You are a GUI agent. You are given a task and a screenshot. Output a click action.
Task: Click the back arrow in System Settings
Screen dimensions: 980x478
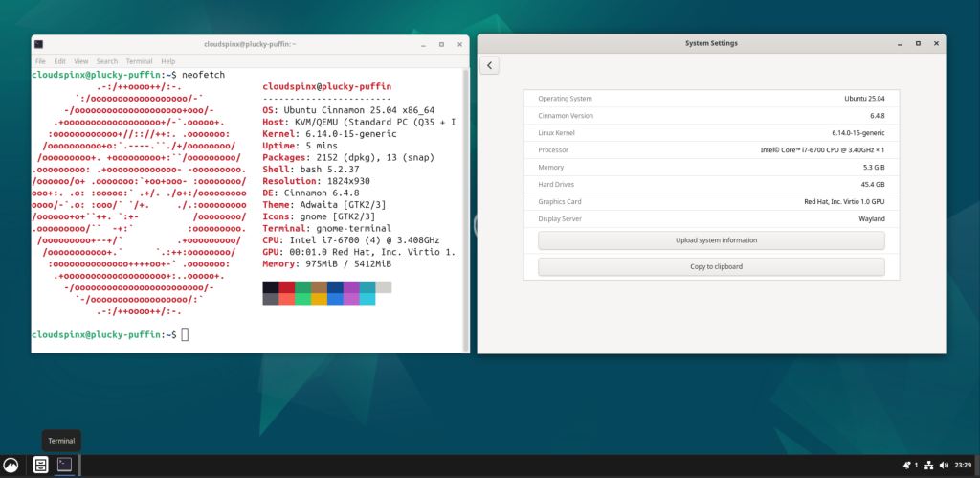pyautogui.click(x=489, y=65)
